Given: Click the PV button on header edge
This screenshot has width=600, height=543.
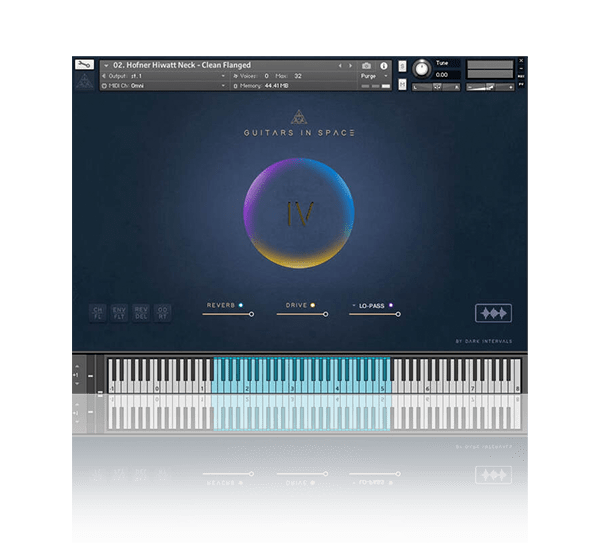Looking at the screenshot, I should (x=521, y=84).
